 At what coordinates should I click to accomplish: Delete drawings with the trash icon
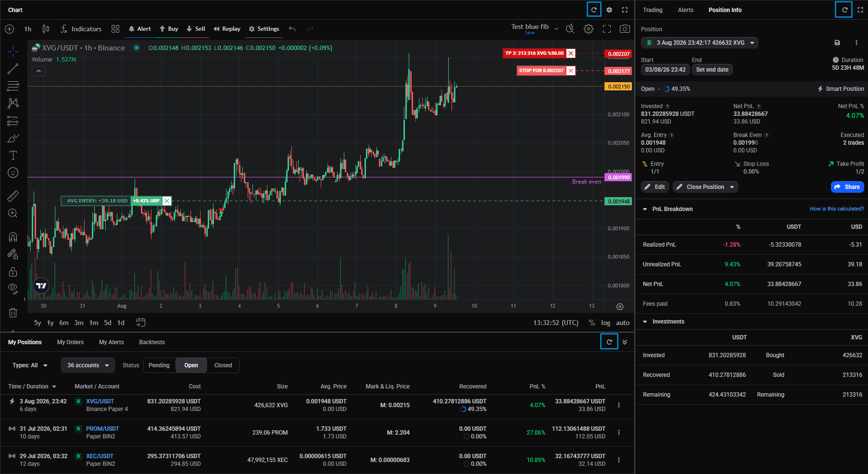13,312
